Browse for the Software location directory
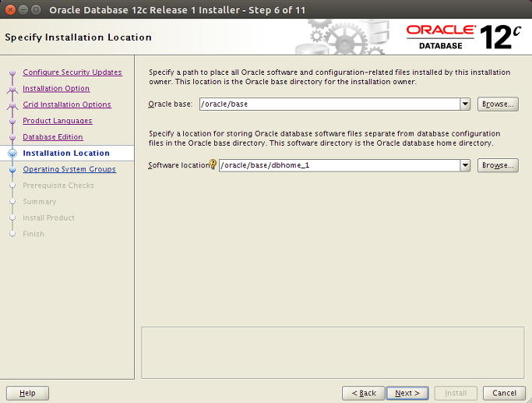This screenshot has width=532, height=403. point(498,165)
